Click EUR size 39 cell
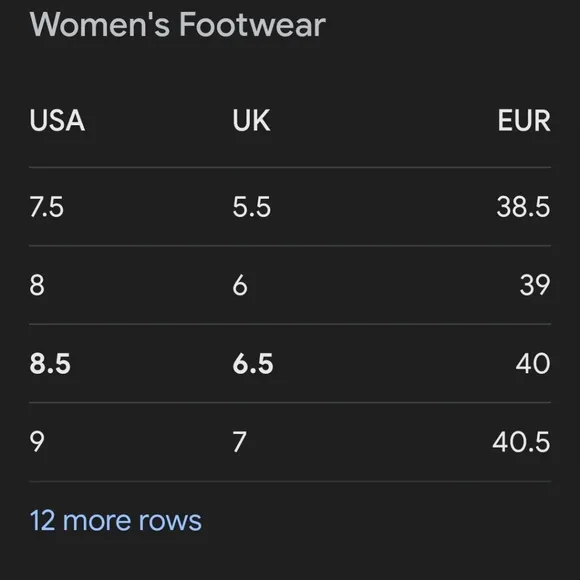 click(535, 285)
